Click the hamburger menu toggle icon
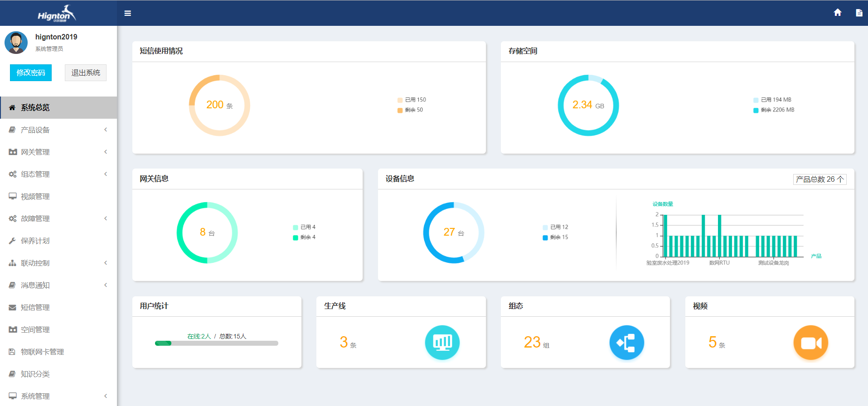The image size is (868, 406). (128, 13)
